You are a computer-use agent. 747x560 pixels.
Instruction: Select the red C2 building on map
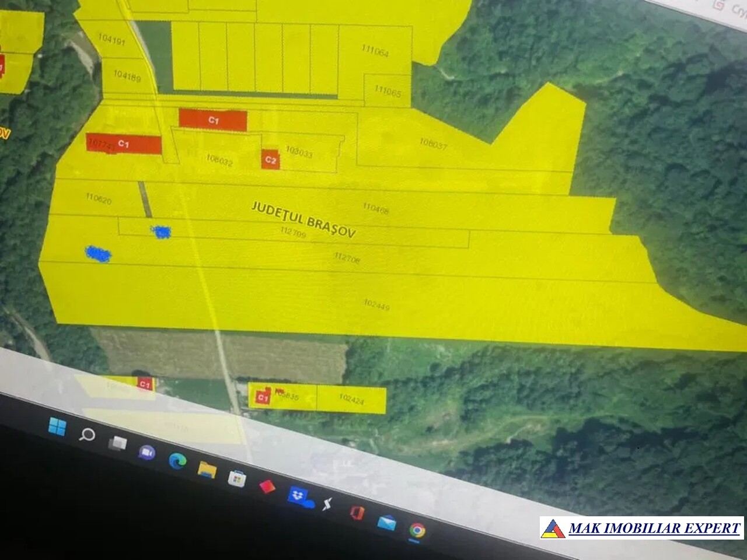[270, 159]
